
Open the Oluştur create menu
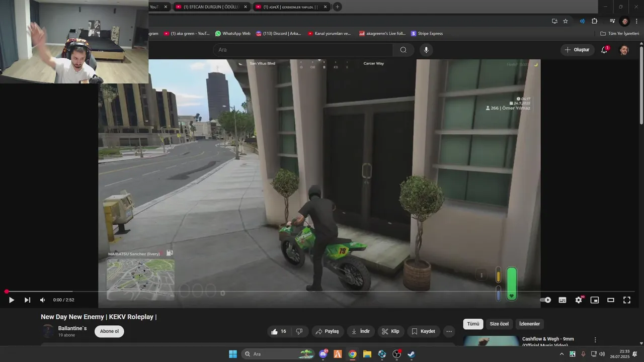tap(577, 50)
